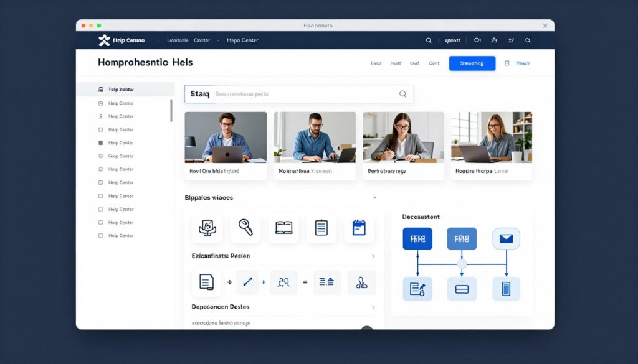The width and height of the screenshot is (638, 364).
Task: Click the Help Center logo icon in header
Action: tap(104, 40)
